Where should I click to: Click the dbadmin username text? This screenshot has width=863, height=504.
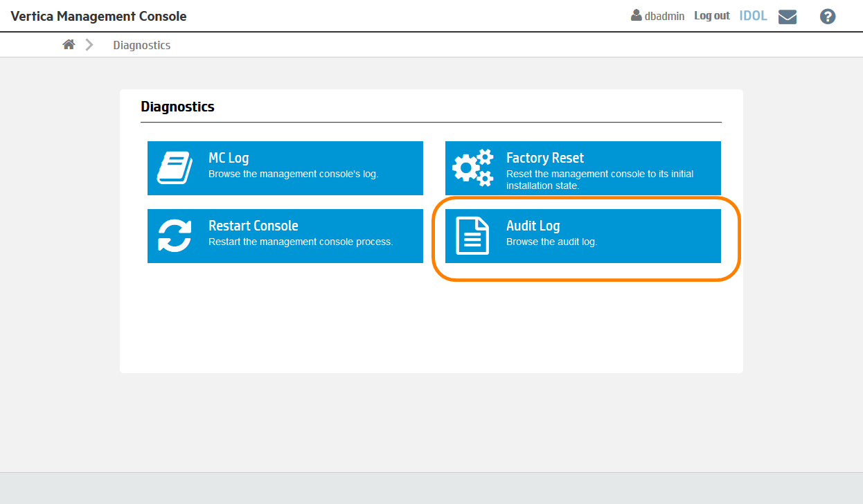(x=664, y=16)
